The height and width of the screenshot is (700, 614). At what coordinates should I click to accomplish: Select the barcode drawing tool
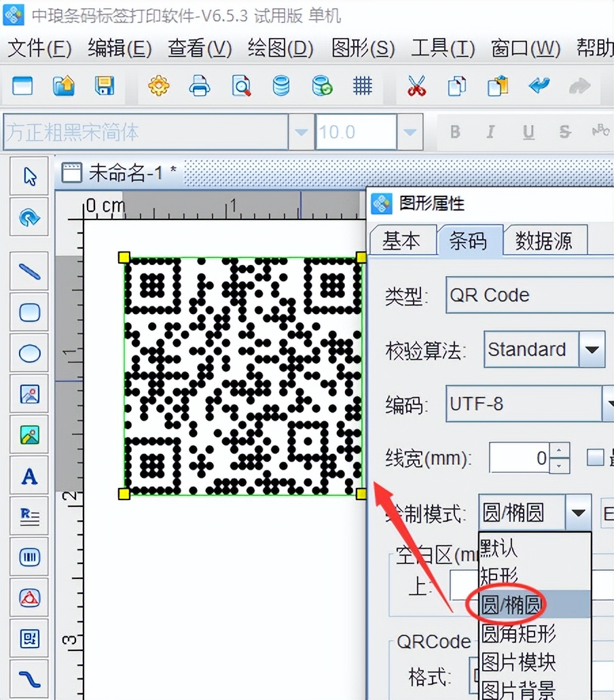point(29,557)
